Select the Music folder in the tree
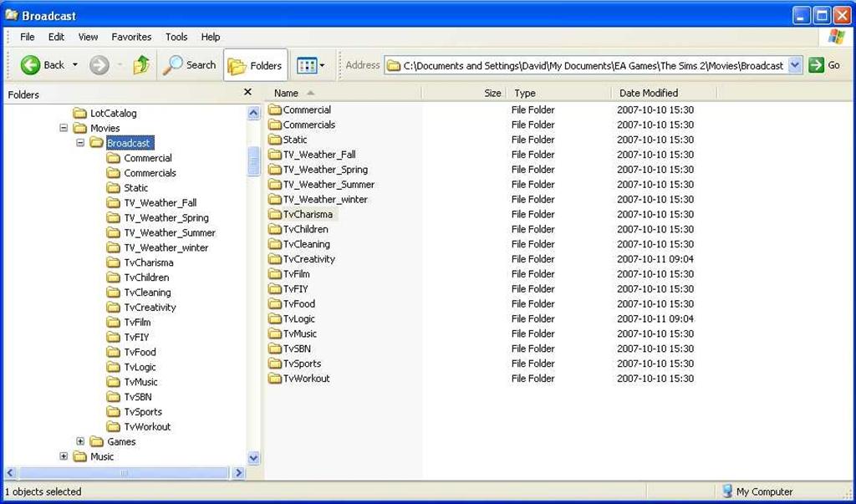 point(102,456)
